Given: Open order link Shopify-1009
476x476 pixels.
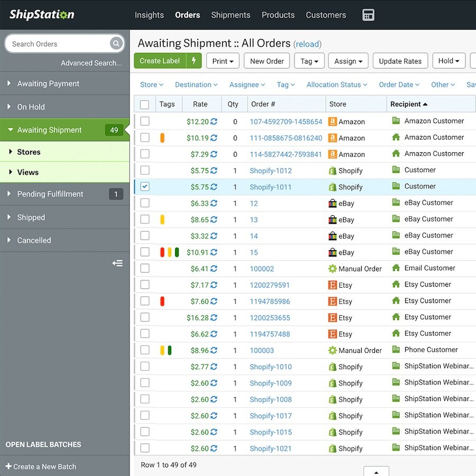Looking at the screenshot, I should pos(270,383).
